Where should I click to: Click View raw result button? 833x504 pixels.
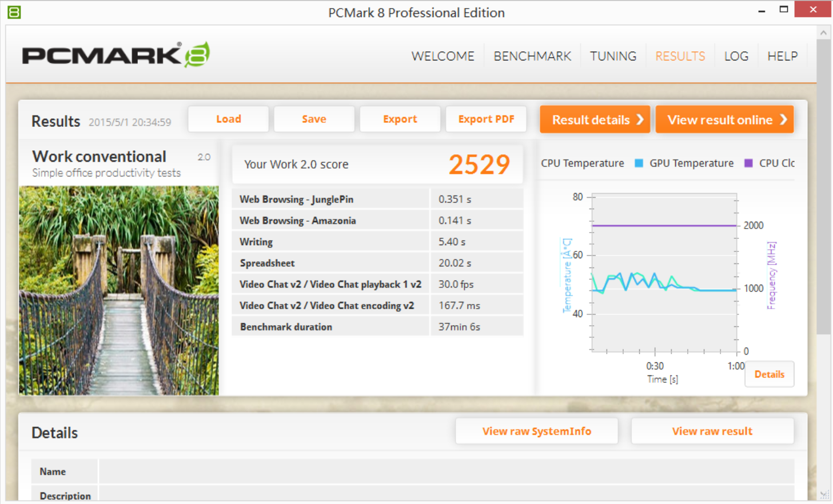[712, 431]
